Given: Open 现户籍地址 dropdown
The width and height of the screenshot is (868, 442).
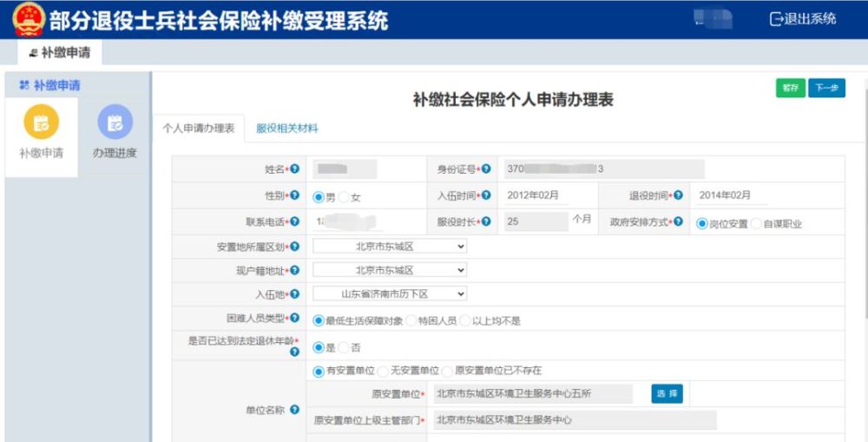Looking at the screenshot, I should [390, 270].
